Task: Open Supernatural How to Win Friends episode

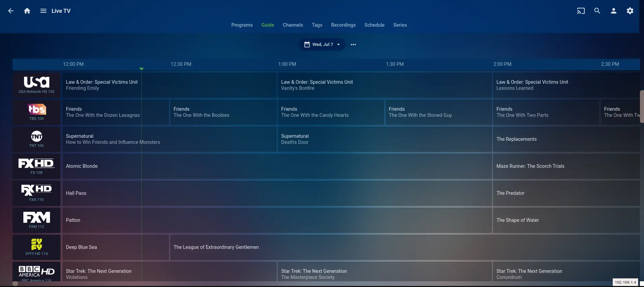Action: (169, 139)
